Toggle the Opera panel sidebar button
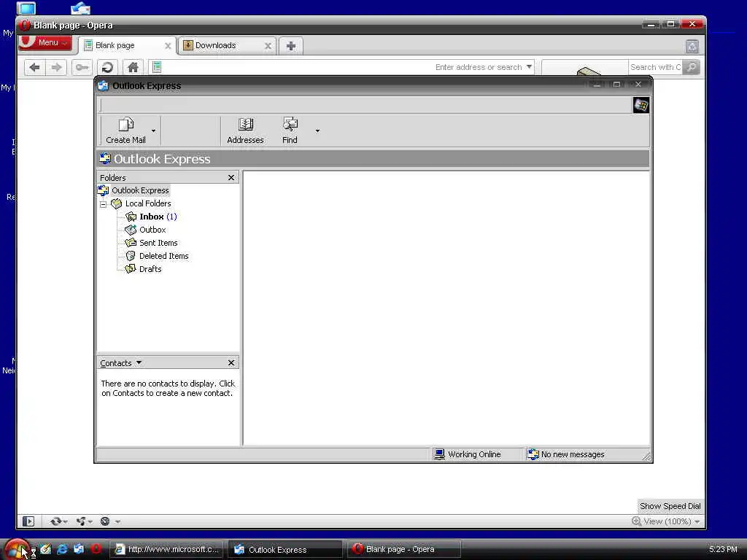747x560 pixels. [x=28, y=521]
